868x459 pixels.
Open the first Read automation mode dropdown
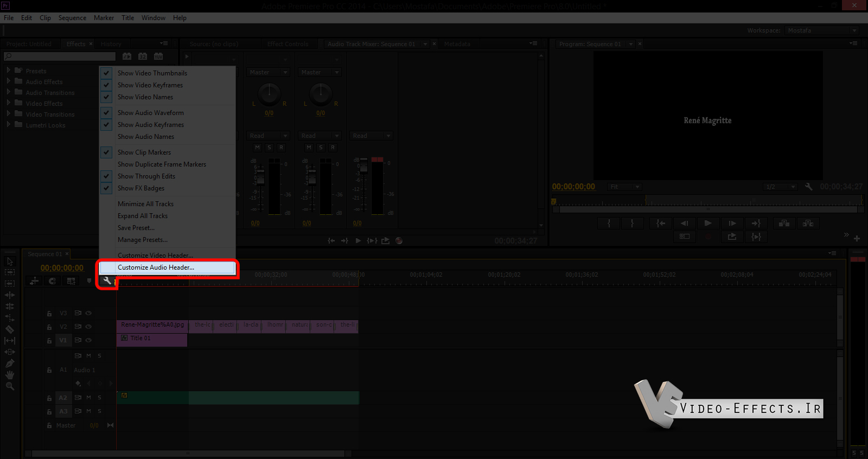pos(269,136)
